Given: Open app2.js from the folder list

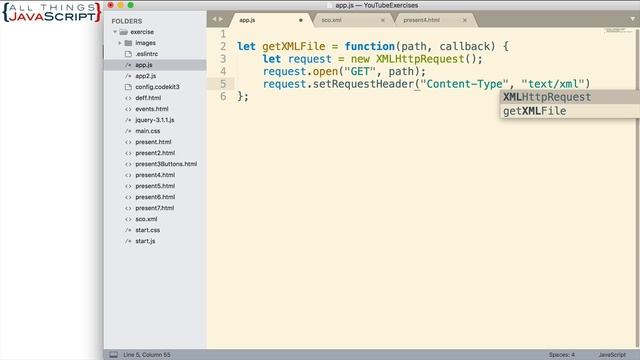Looking at the screenshot, I should (146, 76).
